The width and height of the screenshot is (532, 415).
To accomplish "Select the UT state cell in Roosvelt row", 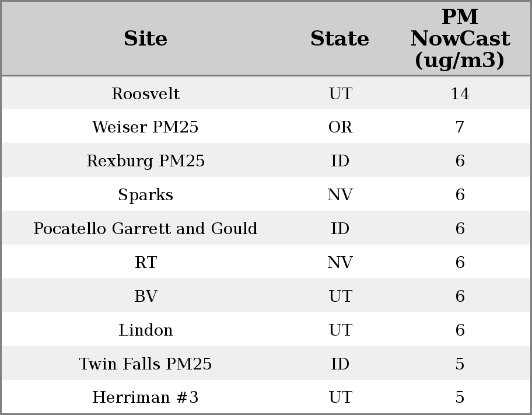I will [340, 94].
